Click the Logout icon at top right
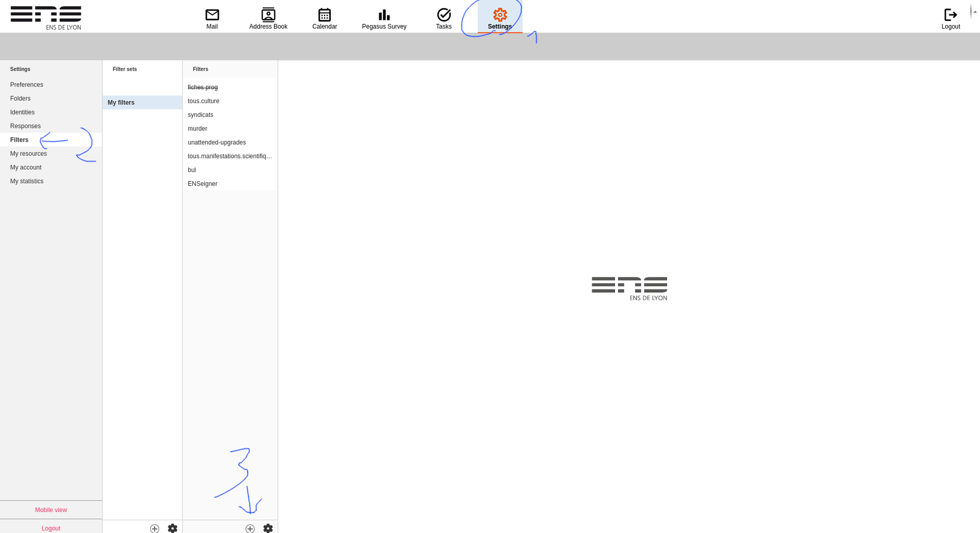Viewport: 980px width, 533px height. pos(951,15)
